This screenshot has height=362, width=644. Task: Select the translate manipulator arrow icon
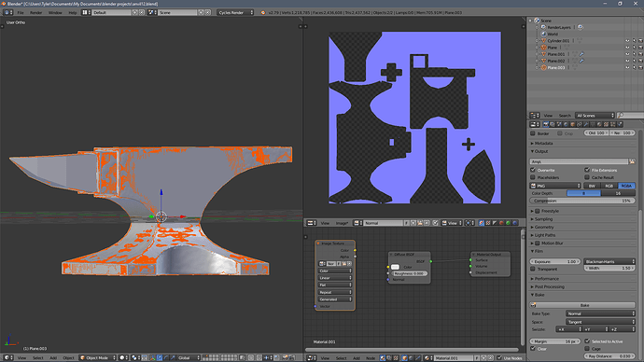(x=160, y=358)
